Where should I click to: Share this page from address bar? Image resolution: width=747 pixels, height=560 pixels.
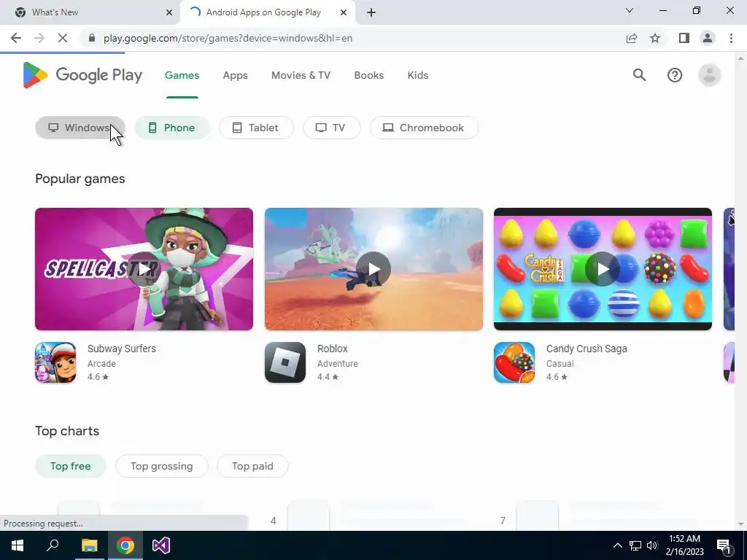(632, 38)
